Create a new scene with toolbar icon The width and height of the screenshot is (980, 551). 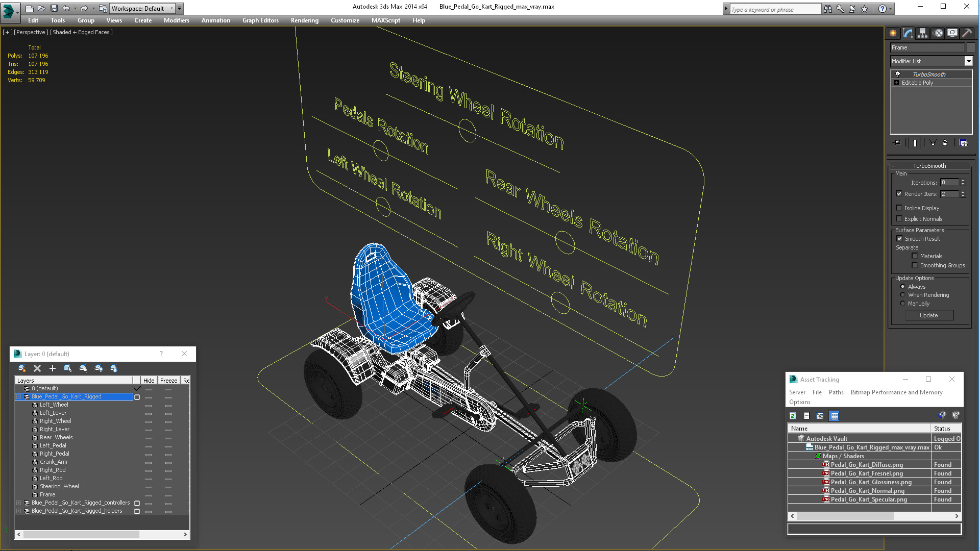click(29, 8)
